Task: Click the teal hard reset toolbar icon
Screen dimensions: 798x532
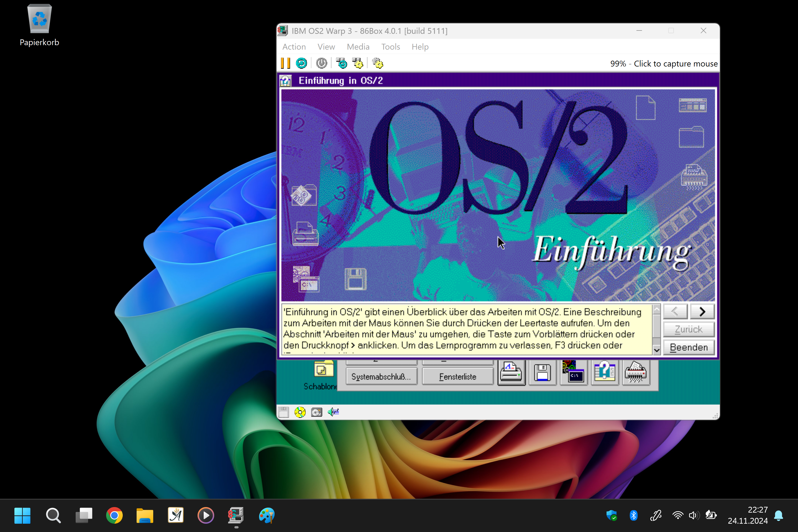Action: [301, 63]
